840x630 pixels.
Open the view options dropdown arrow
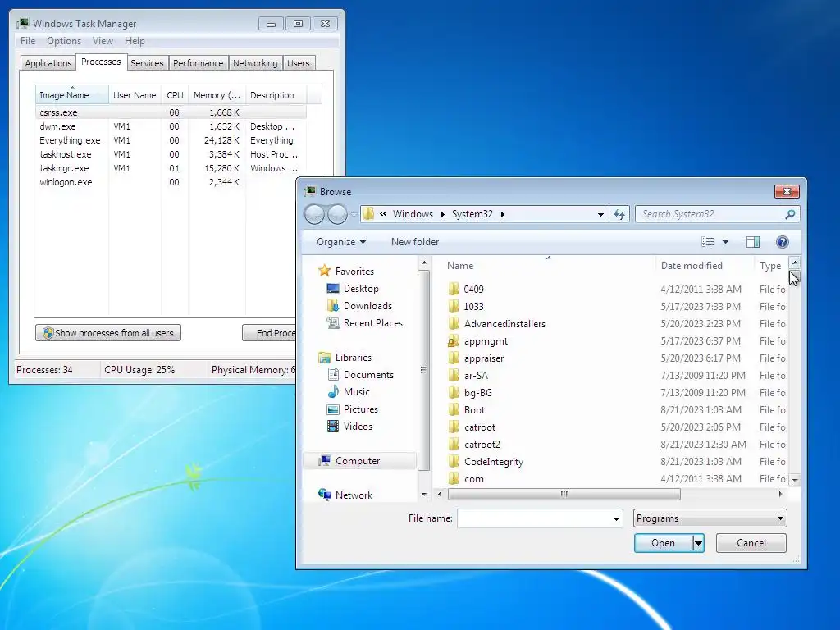(x=725, y=242)
